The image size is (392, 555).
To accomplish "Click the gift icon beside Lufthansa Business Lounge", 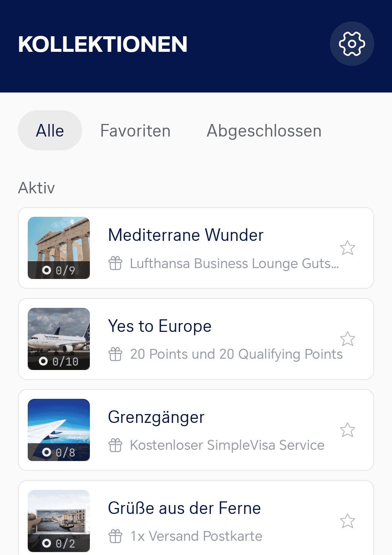I will pos(115,263).
